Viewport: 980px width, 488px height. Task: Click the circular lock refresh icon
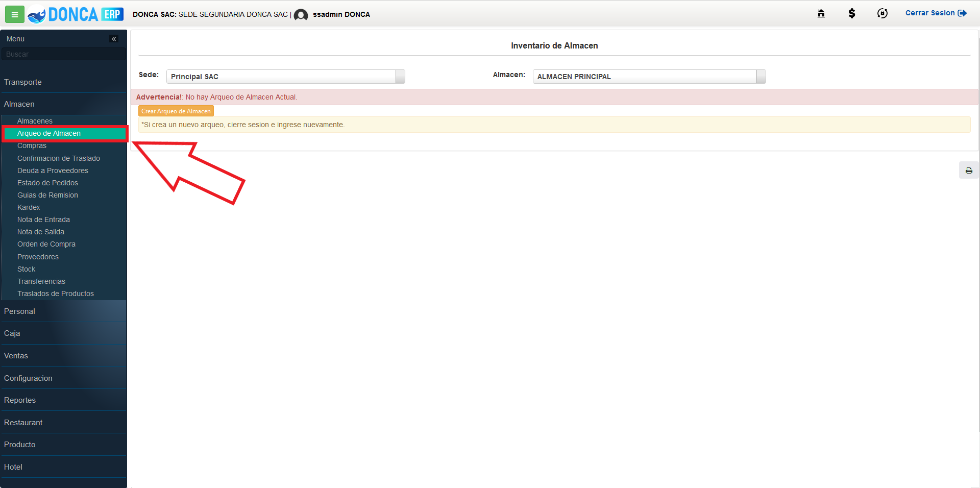pos(883,13)
